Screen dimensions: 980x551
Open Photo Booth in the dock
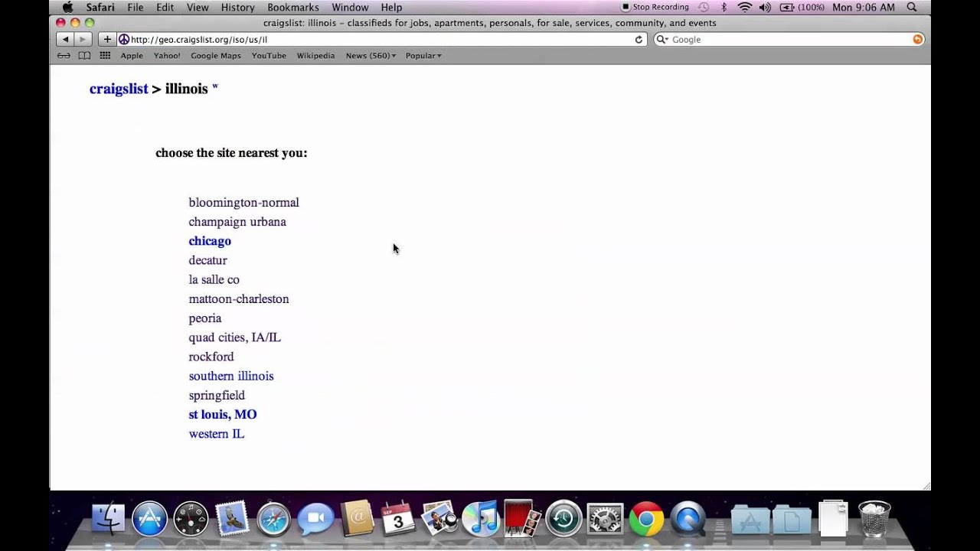pos(522,518)
